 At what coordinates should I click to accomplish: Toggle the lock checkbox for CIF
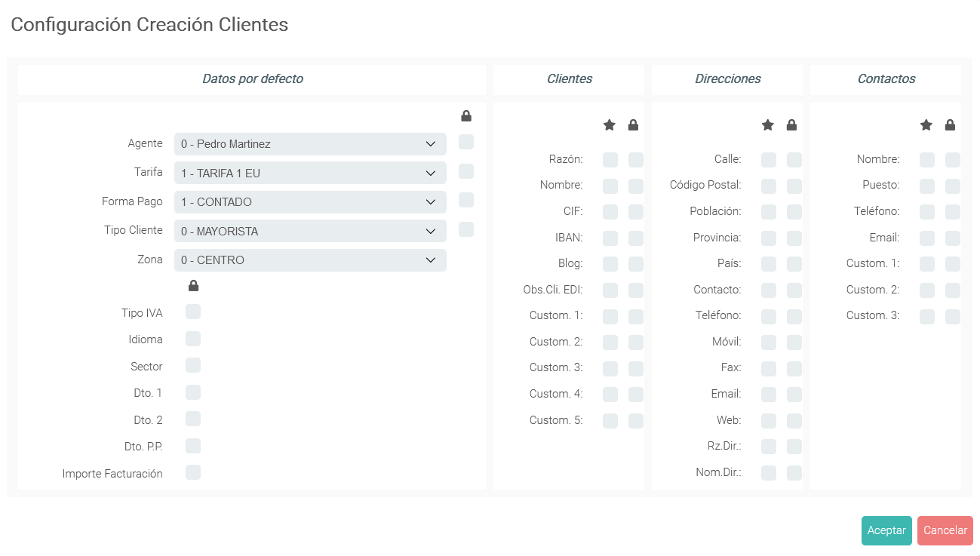[636, 212]
